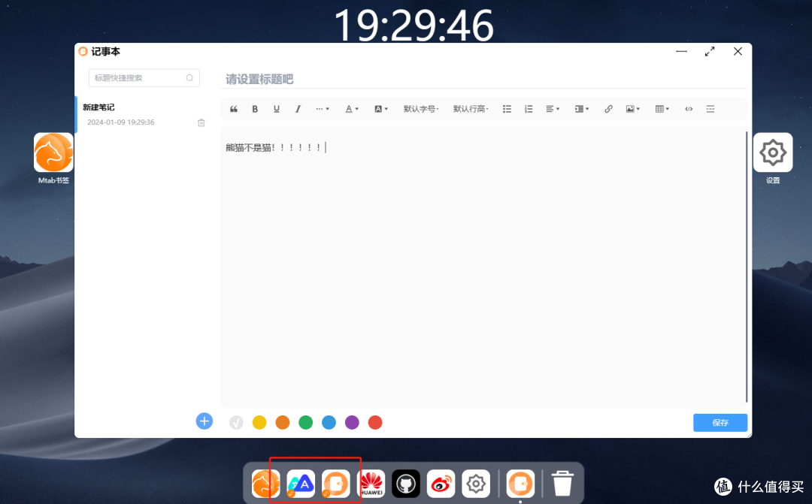812x504 pixels.
Task: Open the Huawei icon in dock
Action: point(371,484)
